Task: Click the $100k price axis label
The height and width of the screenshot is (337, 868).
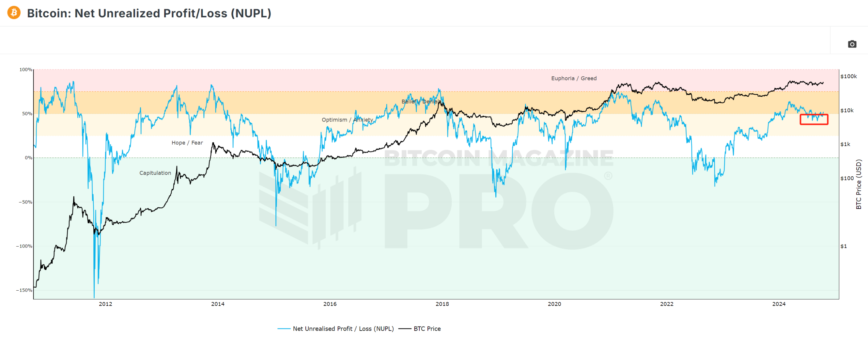Action: (x=848, y=76)
